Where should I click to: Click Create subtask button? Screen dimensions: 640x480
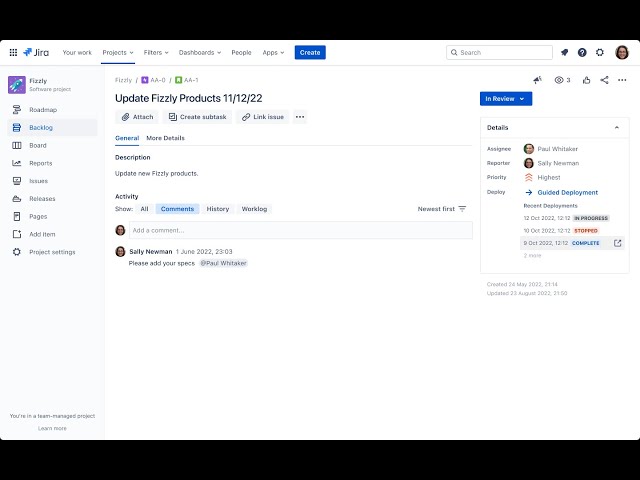[198, 117]
